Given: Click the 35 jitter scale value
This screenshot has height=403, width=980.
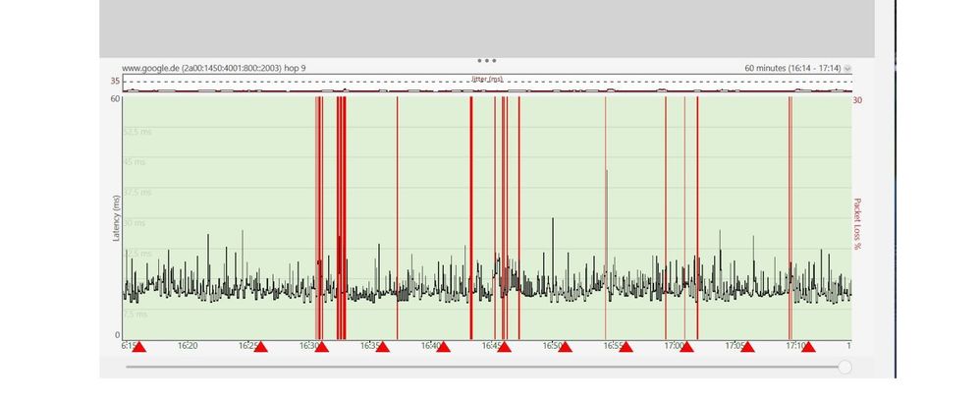Looking at the screenshot, I should click(116, 81).
